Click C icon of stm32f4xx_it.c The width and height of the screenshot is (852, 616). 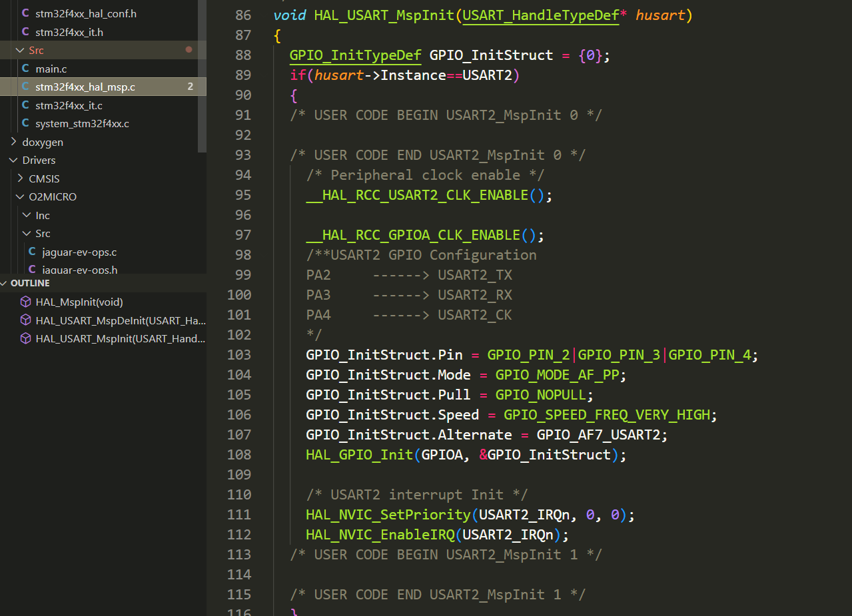25,105
